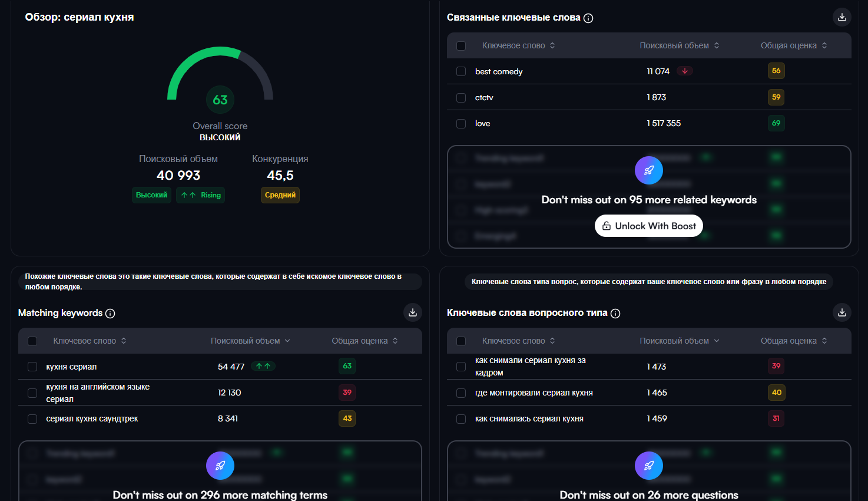The width and height of the screenshot is (868, 501).
Task: Sort question keywords by Ключевое слово column
Action: 518,341
